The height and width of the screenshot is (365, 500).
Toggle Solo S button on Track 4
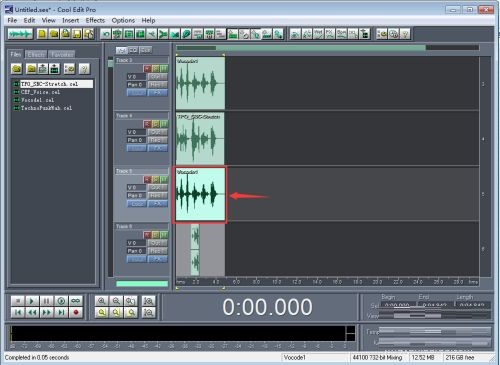coord(156,124)
